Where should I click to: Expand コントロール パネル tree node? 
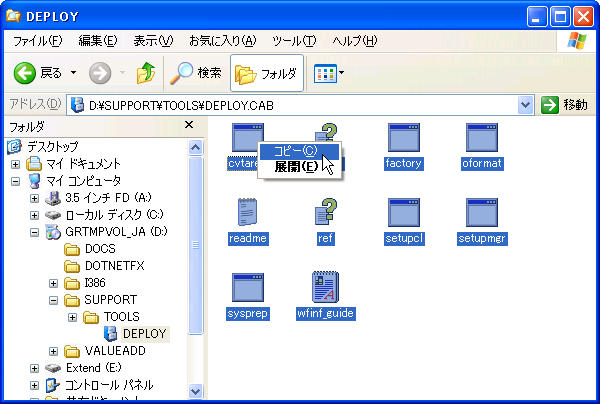34,385
